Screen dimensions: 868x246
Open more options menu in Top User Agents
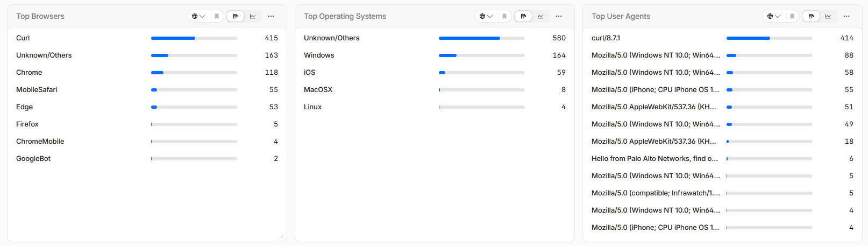coord(846,16)
